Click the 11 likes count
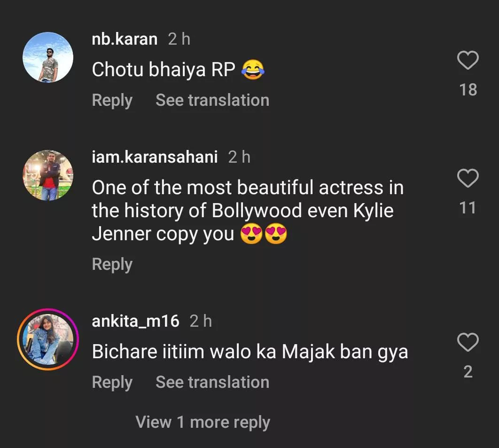The width and height of the screenshot is (499, 448). coord(468,208)
